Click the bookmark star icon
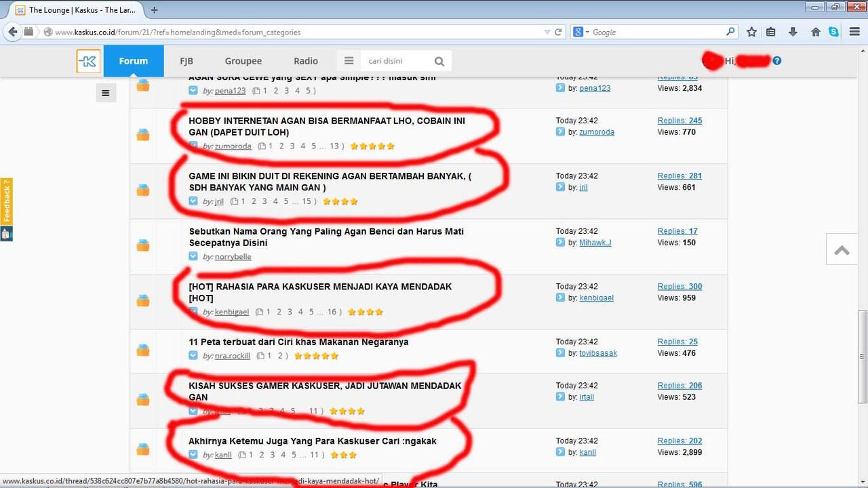 (x=751, y=32)
